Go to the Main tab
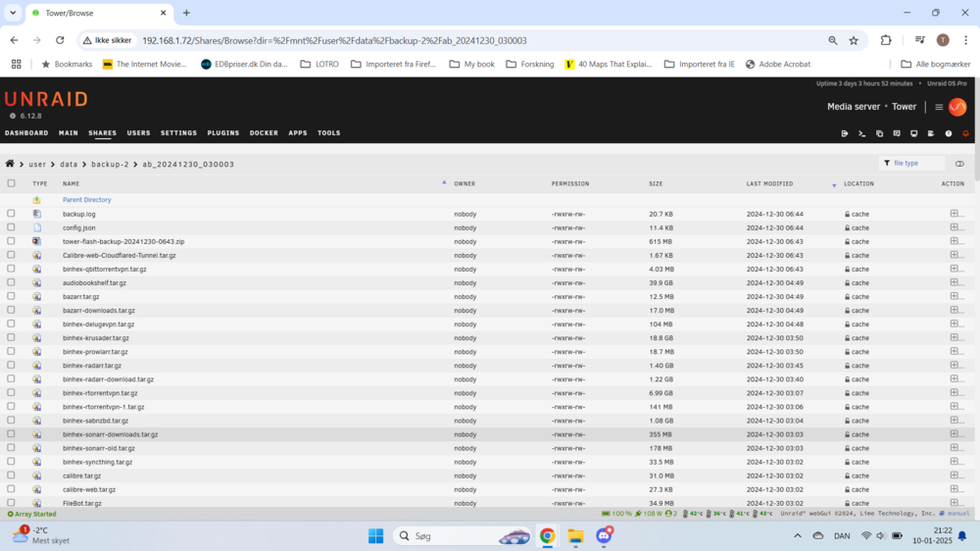The image size is (980, 551). click(69, 133)
